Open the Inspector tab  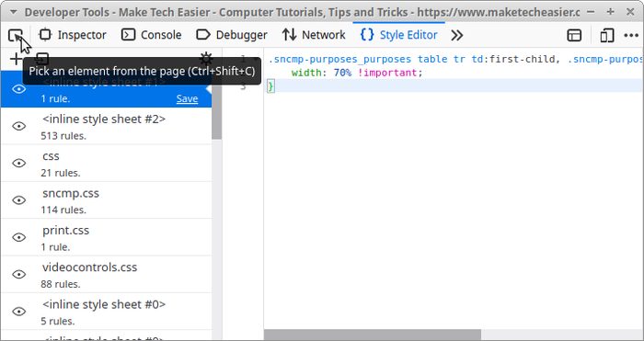[x=73, y=35]
